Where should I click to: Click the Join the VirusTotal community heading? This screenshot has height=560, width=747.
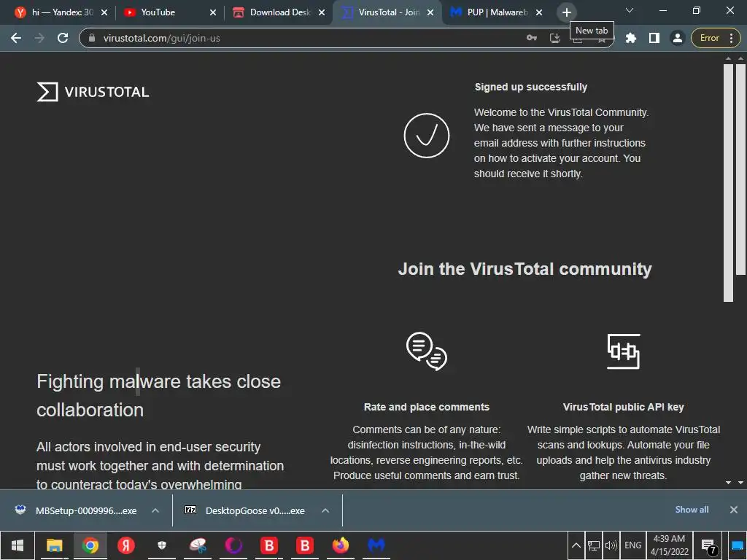[x=525, y=269]
